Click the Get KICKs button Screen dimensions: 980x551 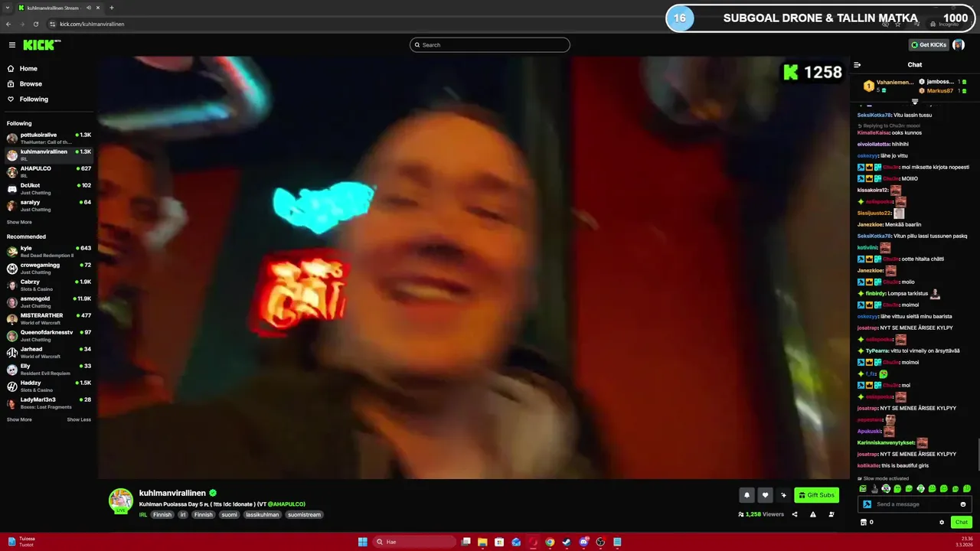click(x=929, y=45)
